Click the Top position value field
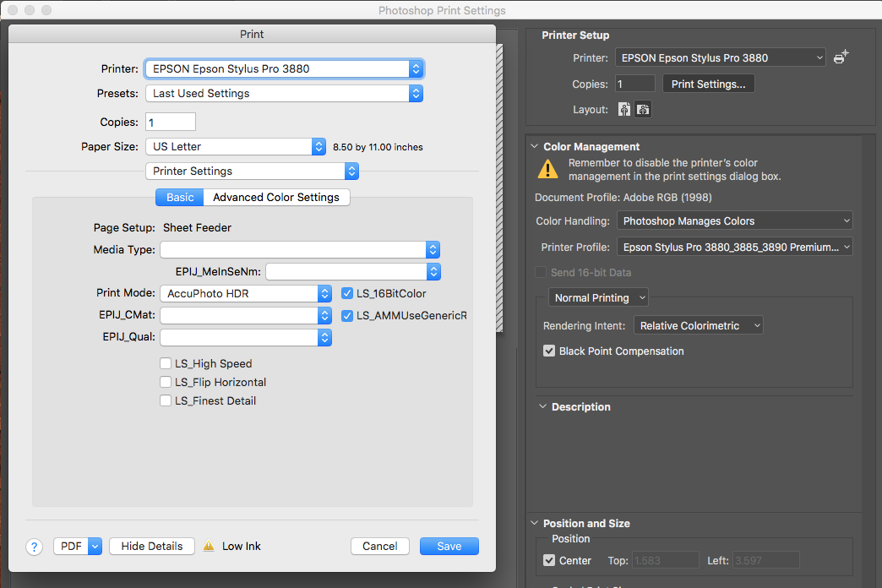Image resolution: width=882 pixels, height=588 pixels. click(666, 560)
